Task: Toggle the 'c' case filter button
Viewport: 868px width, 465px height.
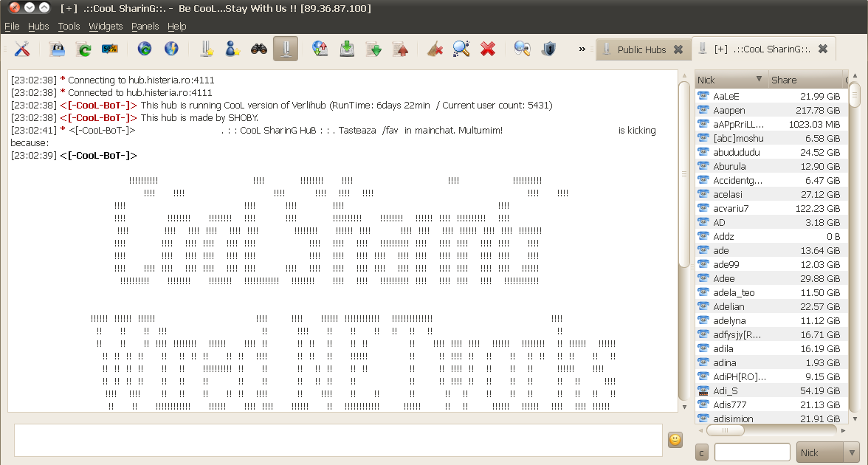Action: click(700, 452)
